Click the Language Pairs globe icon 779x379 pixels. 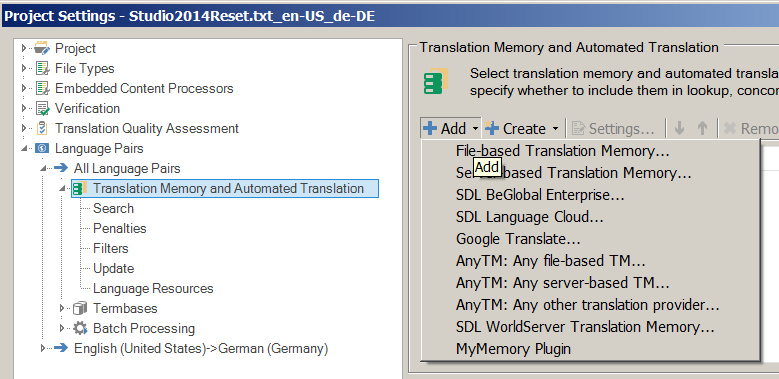[42, 148]
